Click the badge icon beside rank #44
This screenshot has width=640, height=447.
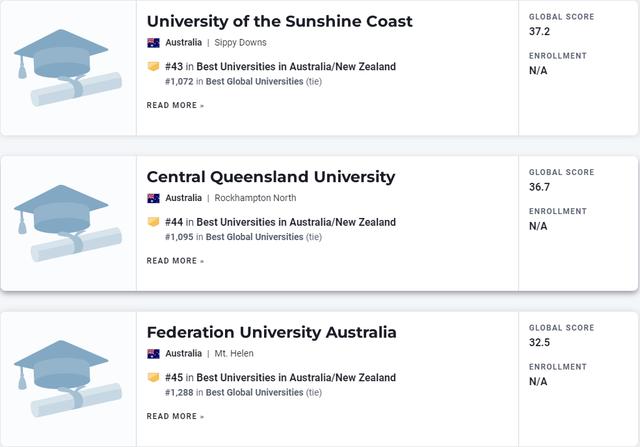[153, 222]
